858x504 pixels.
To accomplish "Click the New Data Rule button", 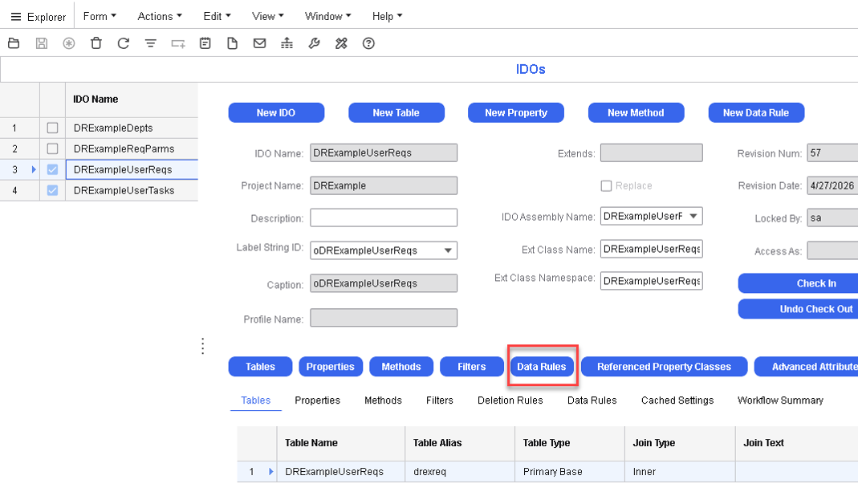I will point(756,112).
